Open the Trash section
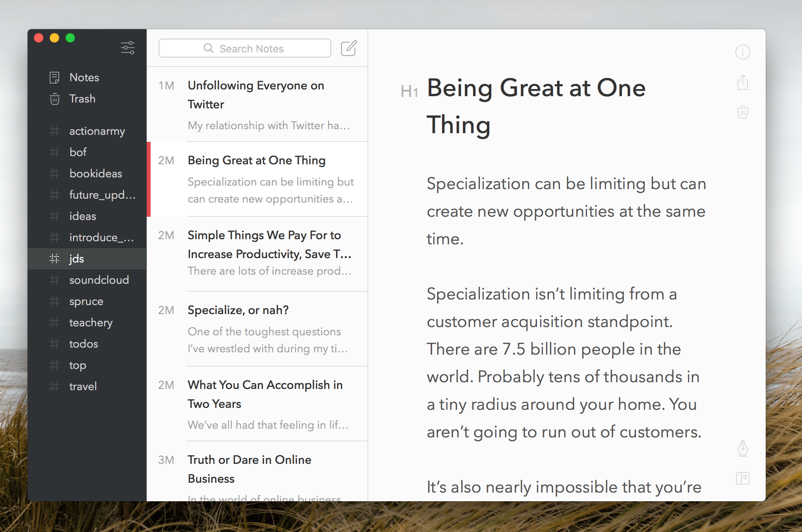 82,99
